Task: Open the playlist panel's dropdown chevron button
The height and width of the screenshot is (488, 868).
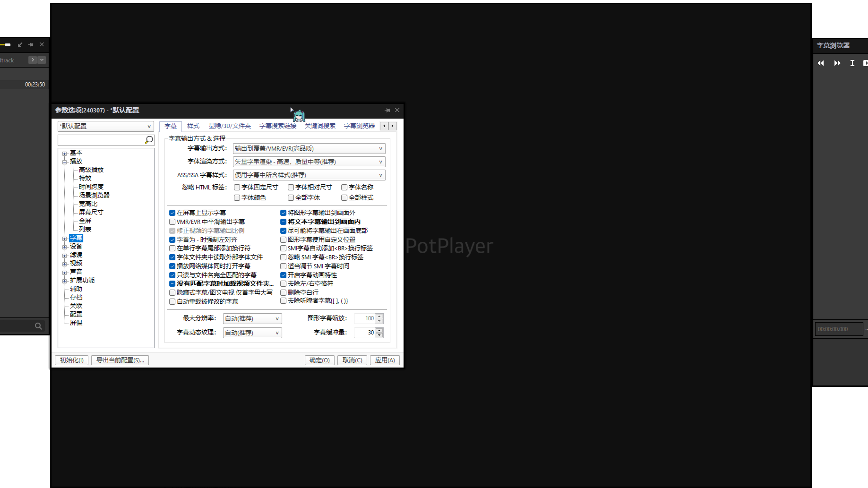Action: [42, 60]
